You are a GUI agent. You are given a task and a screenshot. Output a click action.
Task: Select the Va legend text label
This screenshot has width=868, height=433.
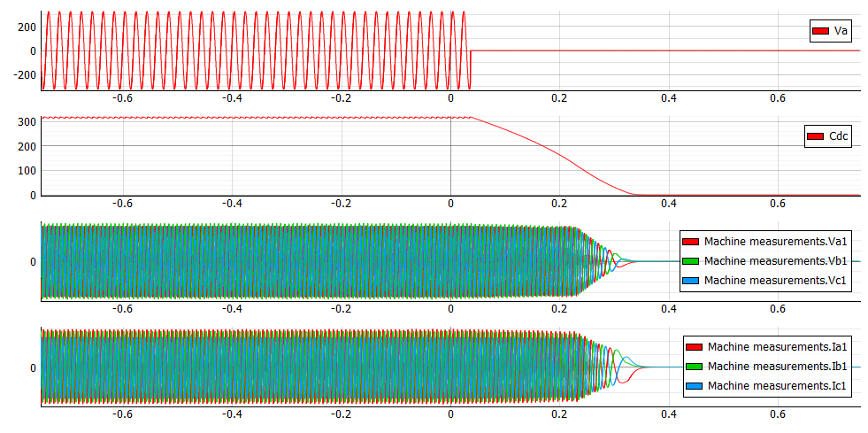point(841,31)
